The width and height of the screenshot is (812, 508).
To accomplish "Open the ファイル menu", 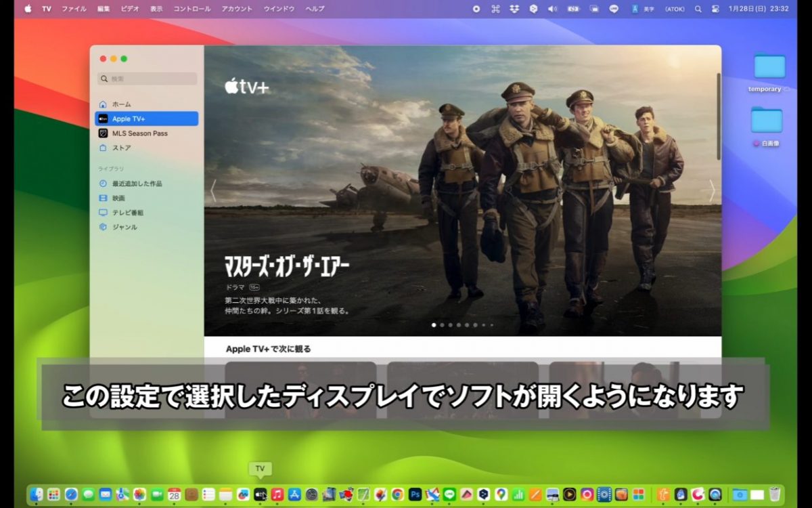I will click(x=74, y=9).
